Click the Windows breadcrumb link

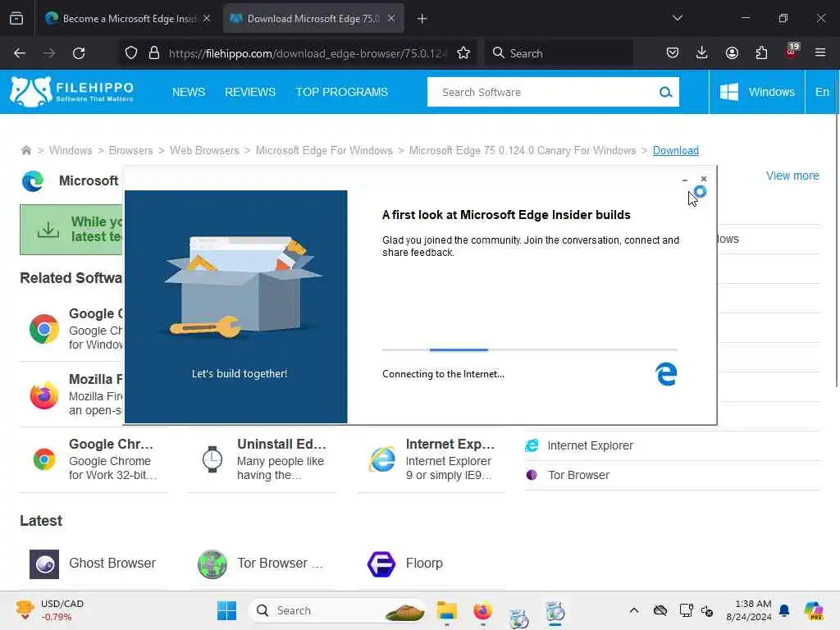pyautogui.click(x=71, y=151)
